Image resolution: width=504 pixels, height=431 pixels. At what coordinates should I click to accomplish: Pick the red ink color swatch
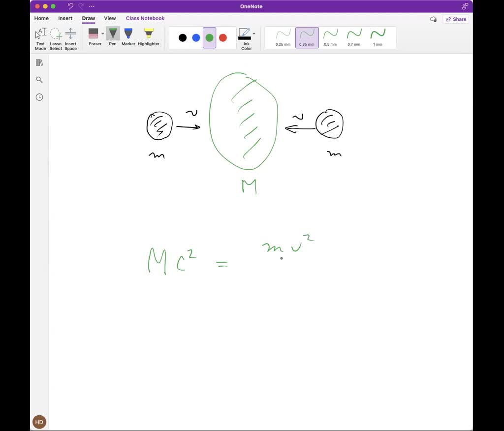(x=222, y=37)
